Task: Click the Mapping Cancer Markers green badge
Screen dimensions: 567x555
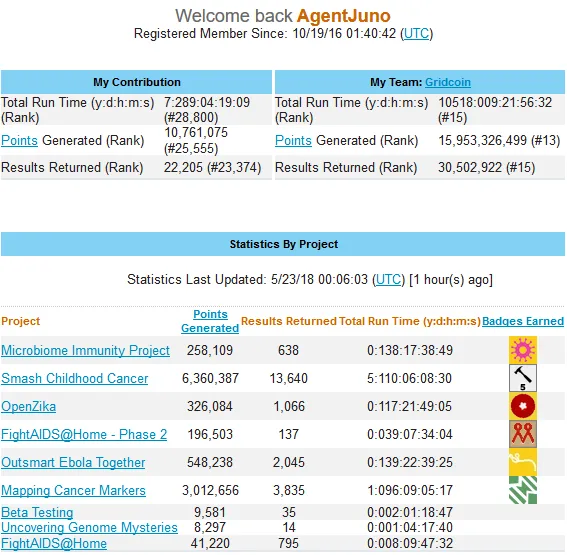Action: coord(523,490)
